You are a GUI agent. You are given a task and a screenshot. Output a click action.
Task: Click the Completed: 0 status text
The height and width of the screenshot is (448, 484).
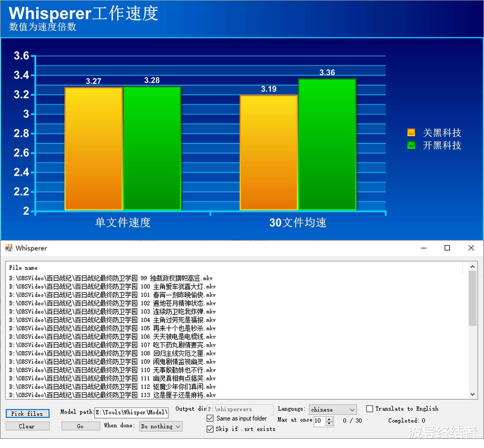tap(407, 420)
